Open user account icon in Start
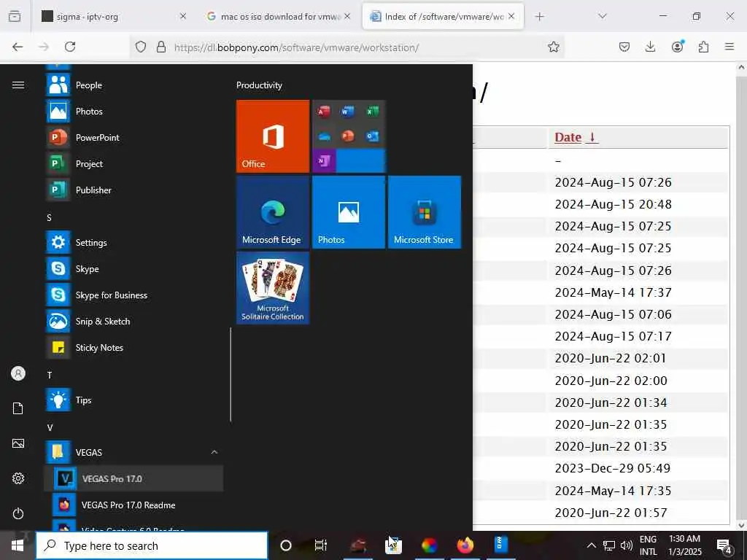The height and width of the screenshot is (560, 747). click(x=18, y=373)
